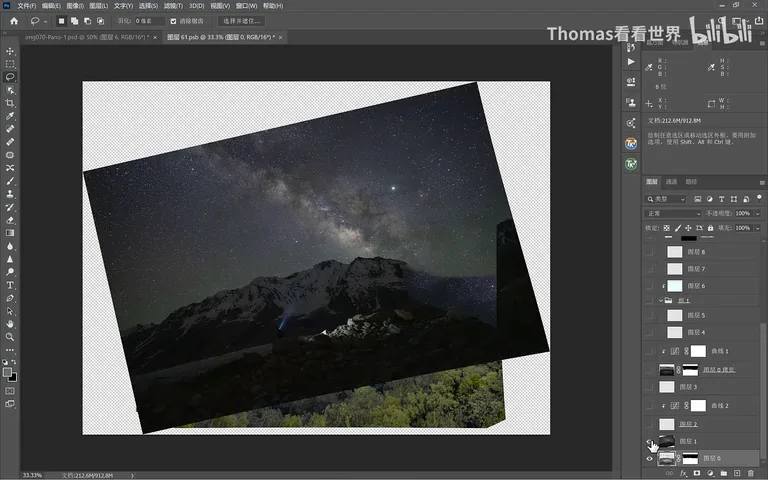Open the fill 填充 dropdown arrow
Screen dimensions: 768x480
[757, 228]
